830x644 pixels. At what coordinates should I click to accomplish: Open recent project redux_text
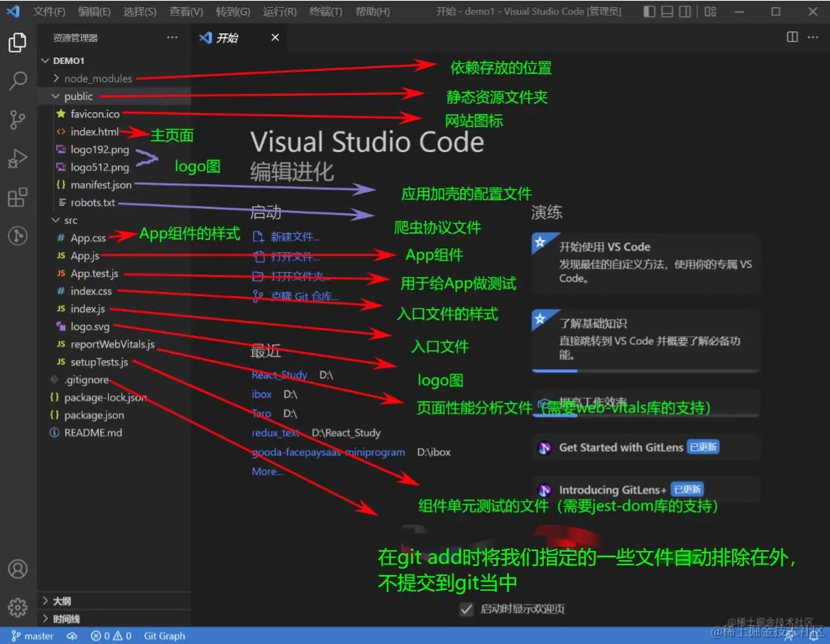(275, 433)
